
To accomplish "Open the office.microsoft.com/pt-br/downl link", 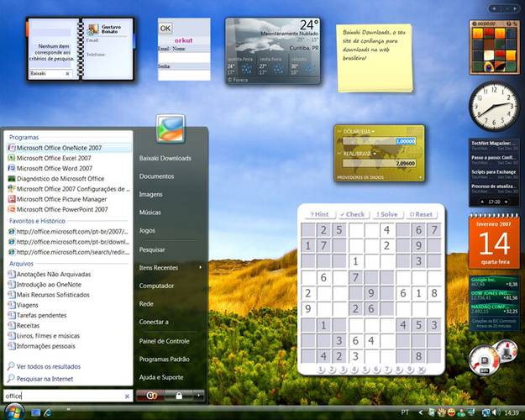I will click(68, 242).
